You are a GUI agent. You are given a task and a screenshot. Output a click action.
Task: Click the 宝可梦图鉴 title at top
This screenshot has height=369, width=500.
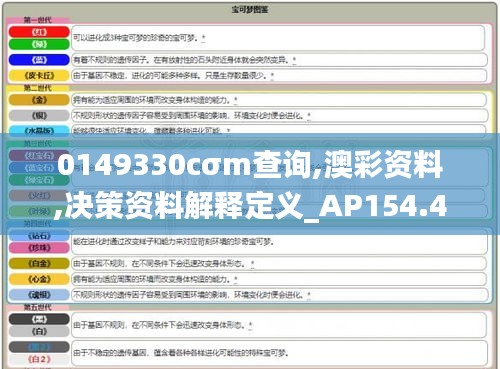click(x=250, y=9)
